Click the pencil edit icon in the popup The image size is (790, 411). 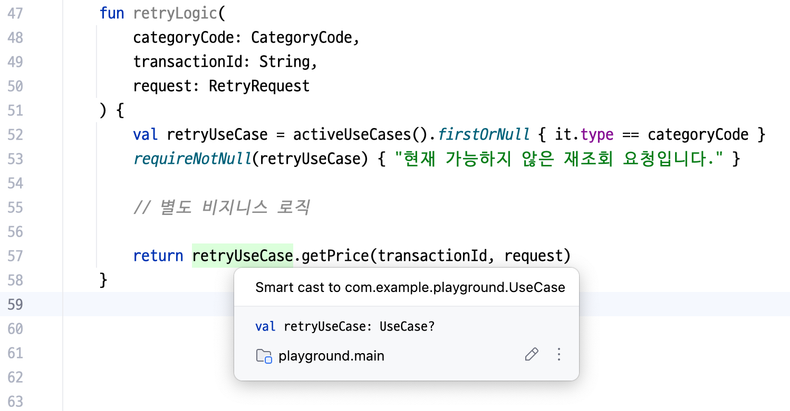[531, 355]
